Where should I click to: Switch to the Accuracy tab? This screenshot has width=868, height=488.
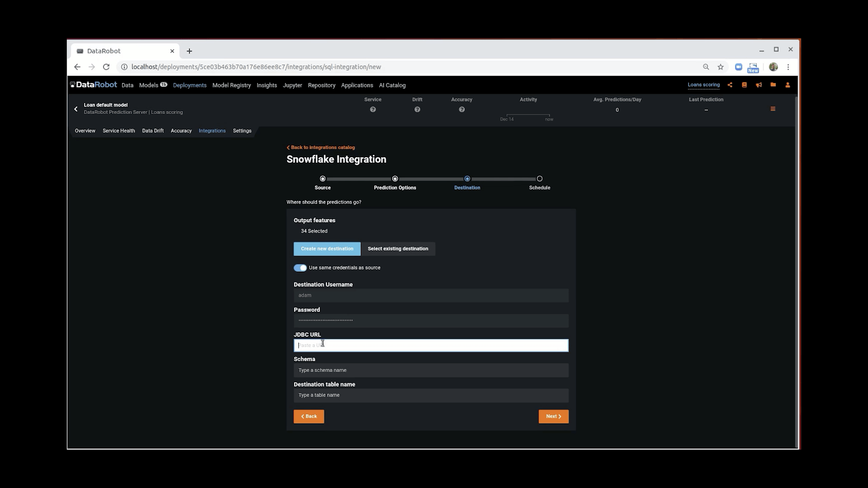click(x=181, y=131)
